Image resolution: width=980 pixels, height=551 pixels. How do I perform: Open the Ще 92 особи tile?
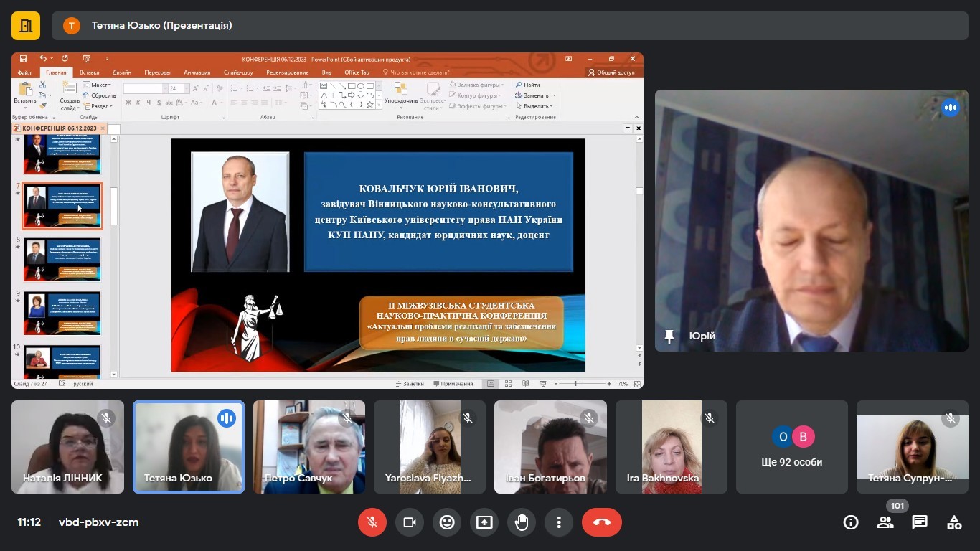(x=791, y=447)
